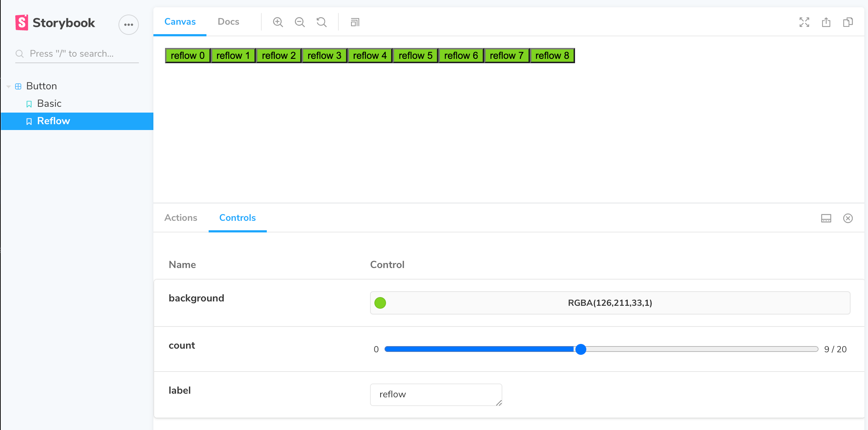The image size is (868, 430).
Task: Click the zoom out magnifier icon
Action: [x=300, y=22]
